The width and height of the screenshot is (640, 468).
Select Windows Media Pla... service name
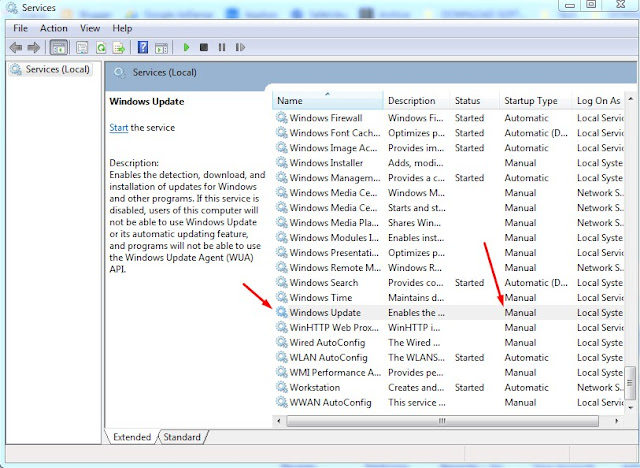(x=334, y=222)
